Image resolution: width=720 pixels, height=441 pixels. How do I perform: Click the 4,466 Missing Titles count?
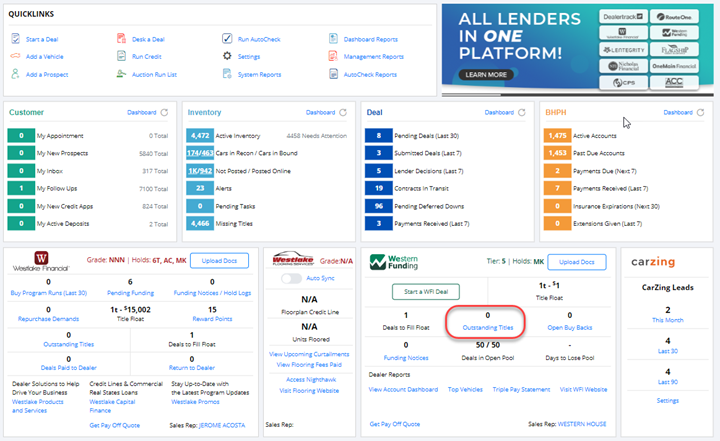click(200, 223)
